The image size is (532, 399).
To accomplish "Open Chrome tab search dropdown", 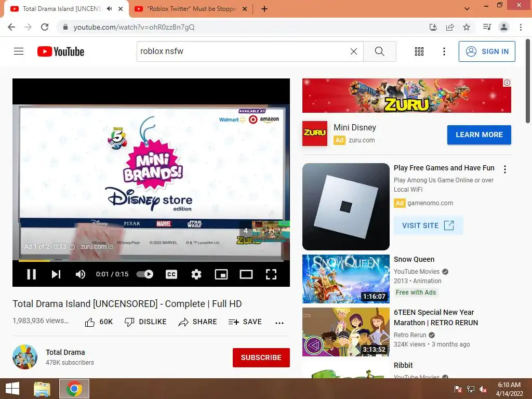I will coord(467,9).
